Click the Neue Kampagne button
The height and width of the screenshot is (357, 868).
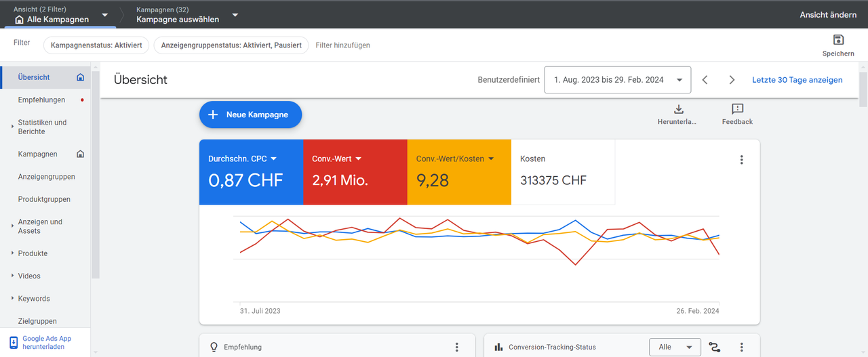coord(250,114)
